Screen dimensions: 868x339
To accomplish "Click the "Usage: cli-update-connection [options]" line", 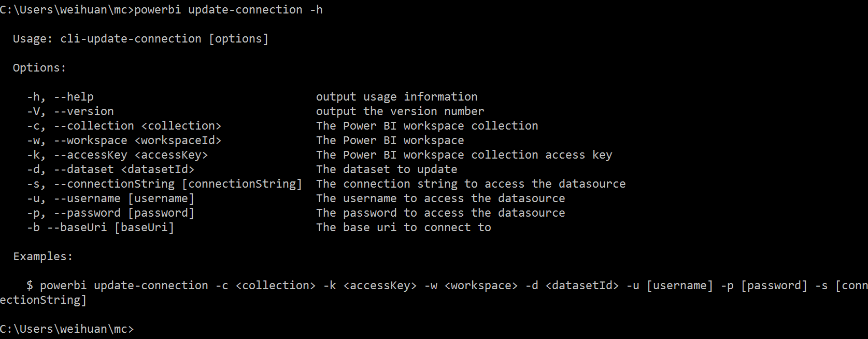I will 140,39.
